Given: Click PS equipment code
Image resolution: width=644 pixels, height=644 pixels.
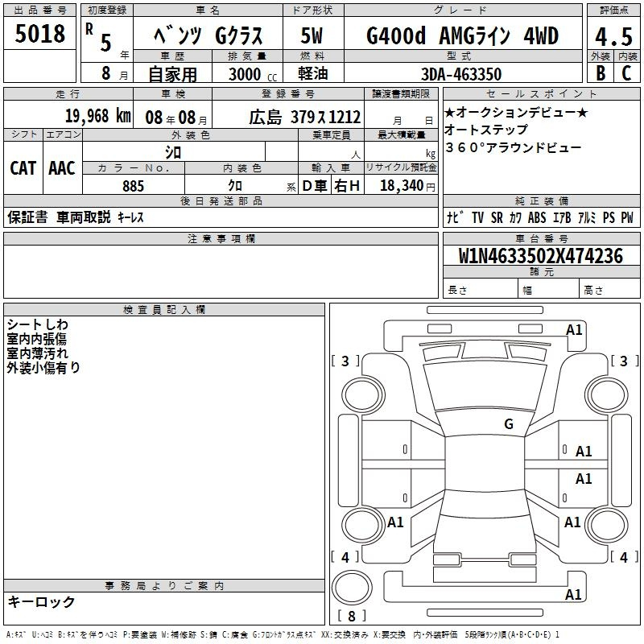Looking at the screenshot, I should pos(609,217).
